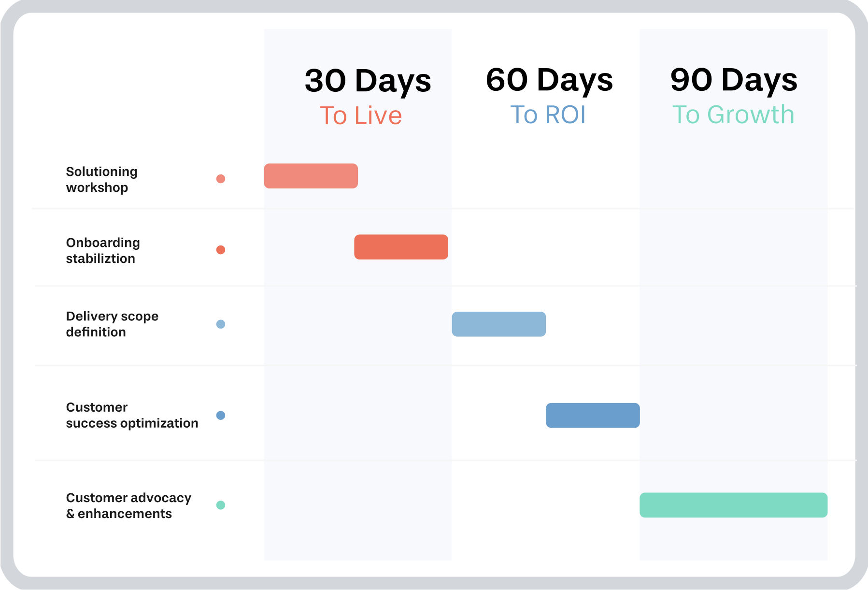868x590 pixels.
Task: Click the To Growth subtitle
Action: 733,115
